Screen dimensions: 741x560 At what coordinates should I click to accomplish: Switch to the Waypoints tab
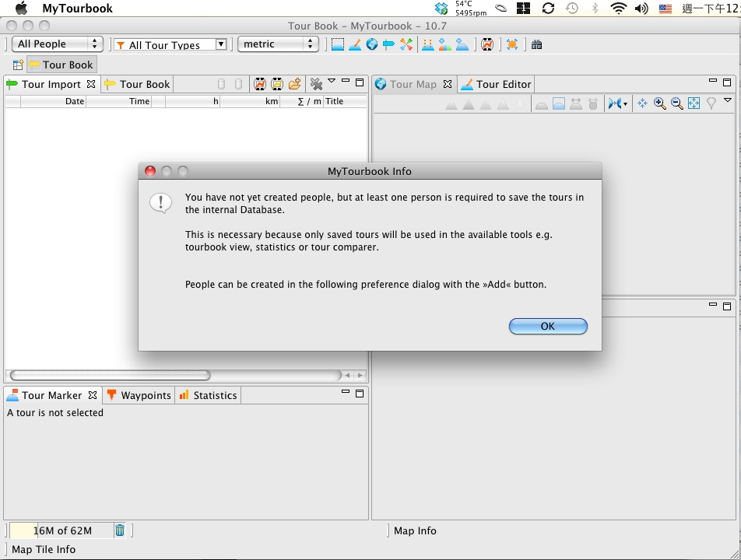tap(139, 395)
